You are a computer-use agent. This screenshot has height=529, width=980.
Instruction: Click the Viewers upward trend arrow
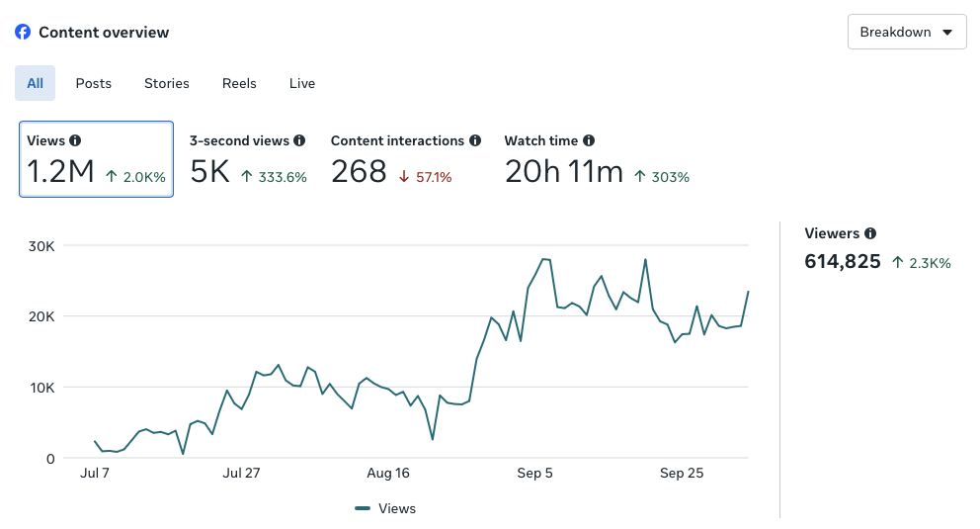click(897, 263)
